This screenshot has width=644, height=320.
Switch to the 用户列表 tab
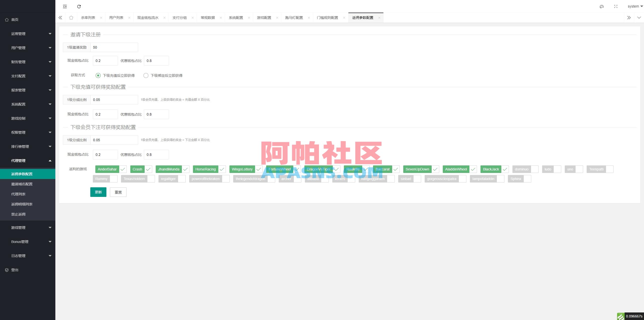tap(116, 17)
